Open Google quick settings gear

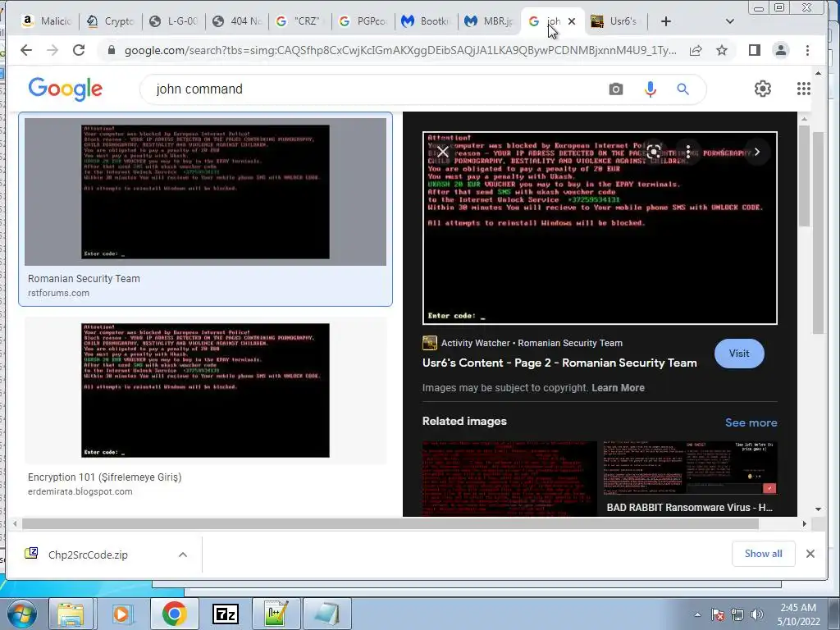762,89
